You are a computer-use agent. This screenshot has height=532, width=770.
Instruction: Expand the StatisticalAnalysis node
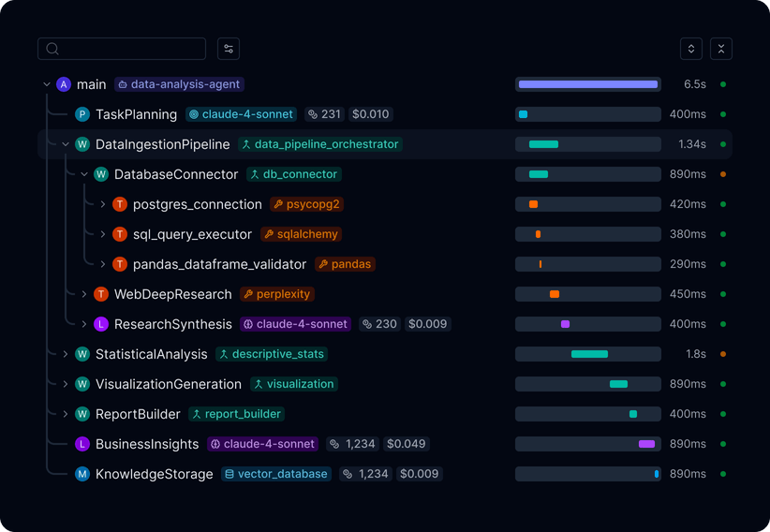66,354
